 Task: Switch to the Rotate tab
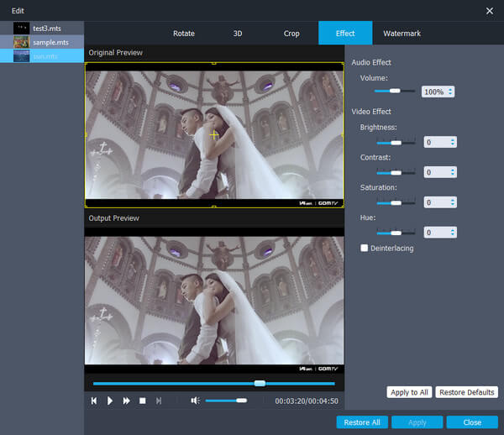pyautogui.click(x=183, y=34)
